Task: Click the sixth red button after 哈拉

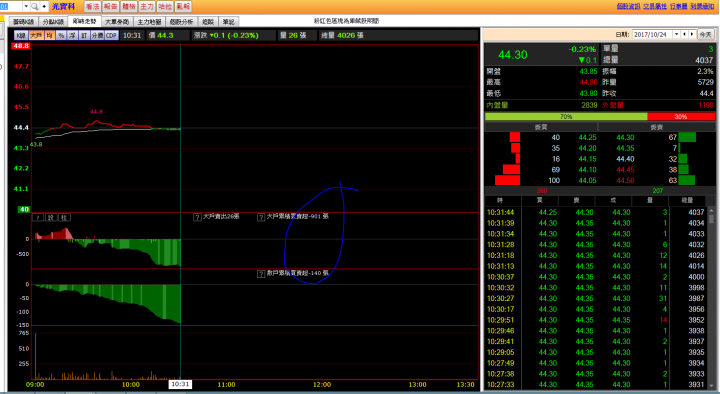Action: coord(183,6)
